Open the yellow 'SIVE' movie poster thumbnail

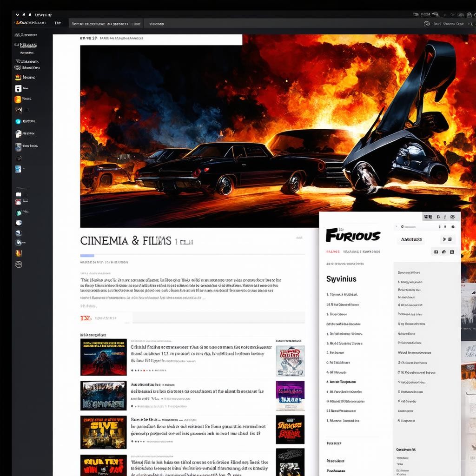pos(103,432)
